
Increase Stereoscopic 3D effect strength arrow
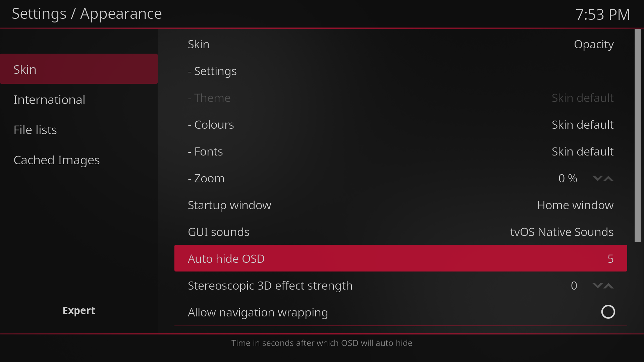(x=609, y=286)
